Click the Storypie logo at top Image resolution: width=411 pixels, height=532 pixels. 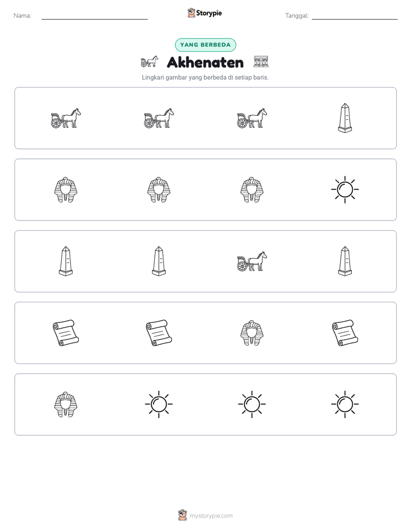point(204,13)
